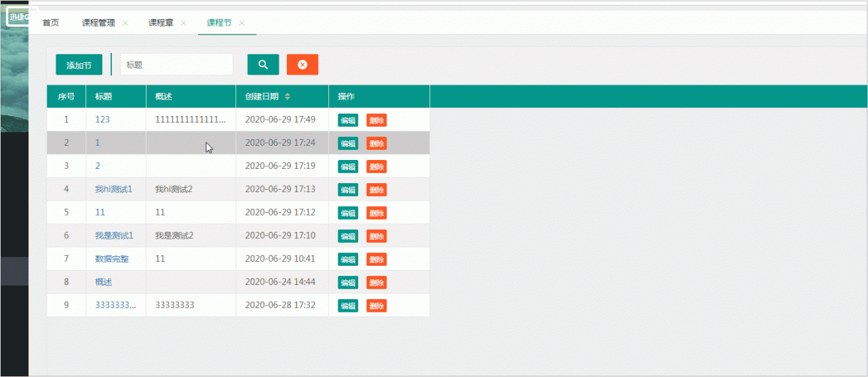Viewport: 868px width, 377px height.
Task: Edit the row created 2020-06-24 14:44
Action: [x=348, y=282]
